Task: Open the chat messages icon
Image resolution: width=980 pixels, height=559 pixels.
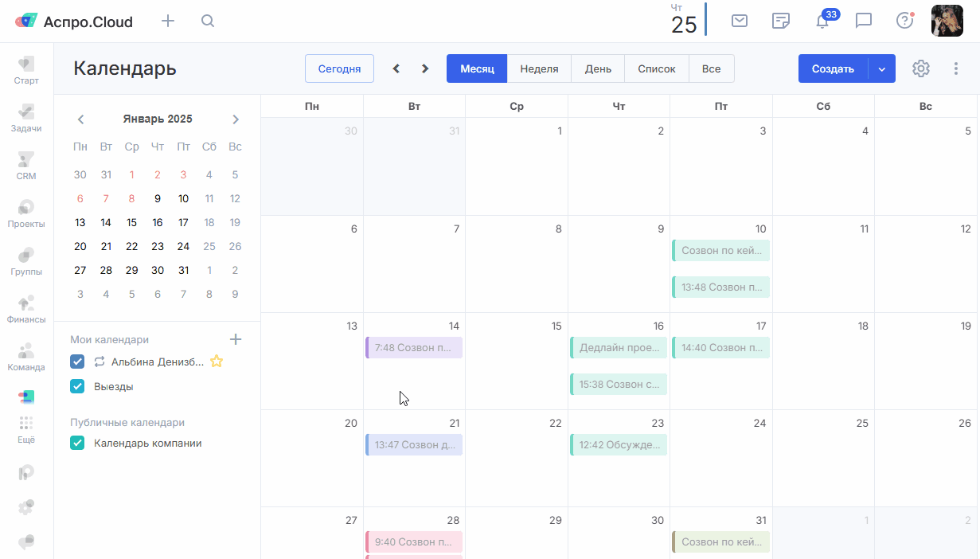Action: [x=864, y=21]
